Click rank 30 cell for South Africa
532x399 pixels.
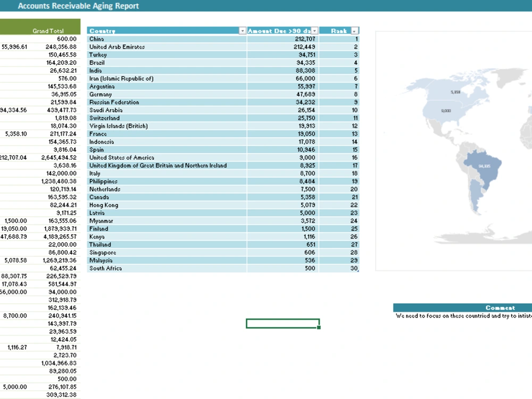(x=339, y=268)
